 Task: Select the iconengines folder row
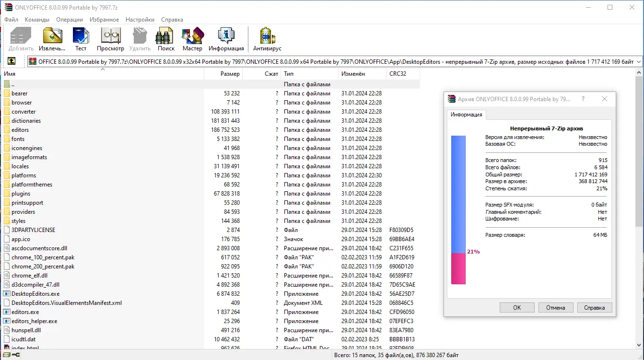point(210,148)
